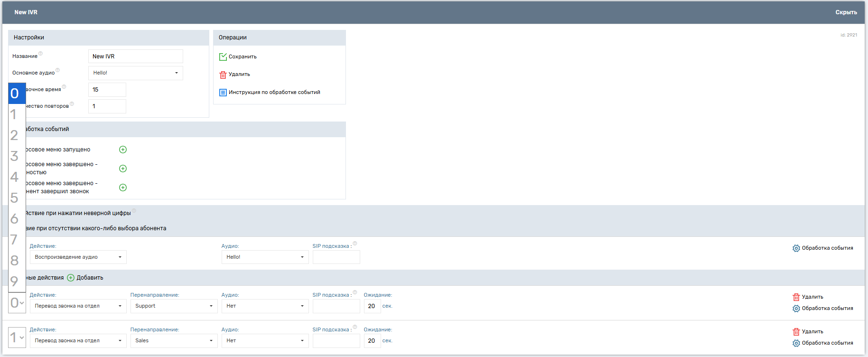Image resolution: width=868 pixels, height=357 pixels.
Task: Click the red trash Delete icon in Operations
Action: (x=223, y=75)
